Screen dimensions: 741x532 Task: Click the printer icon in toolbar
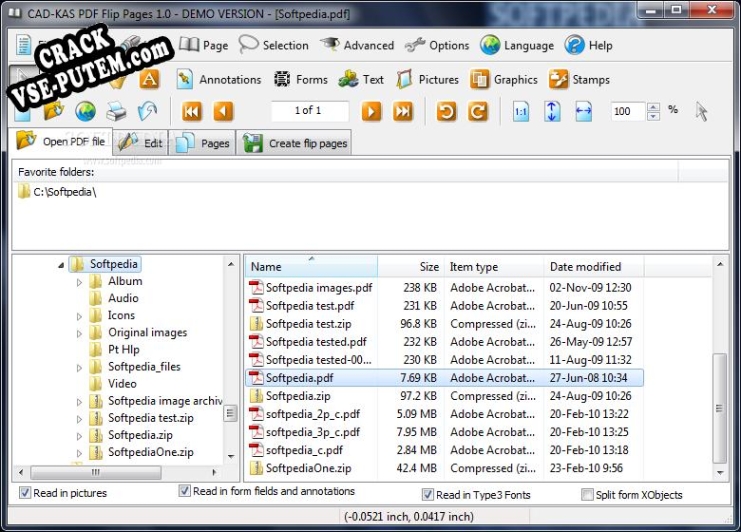(116, 111)
